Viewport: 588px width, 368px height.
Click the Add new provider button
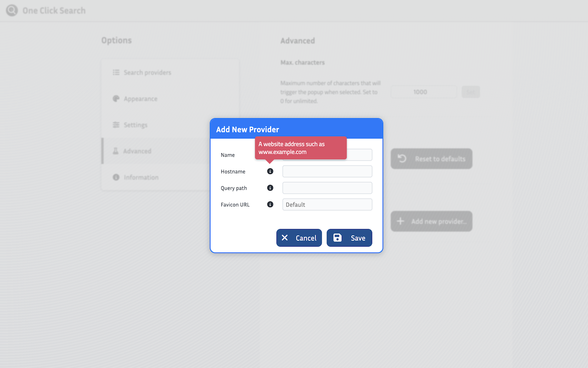pos(431,221)
